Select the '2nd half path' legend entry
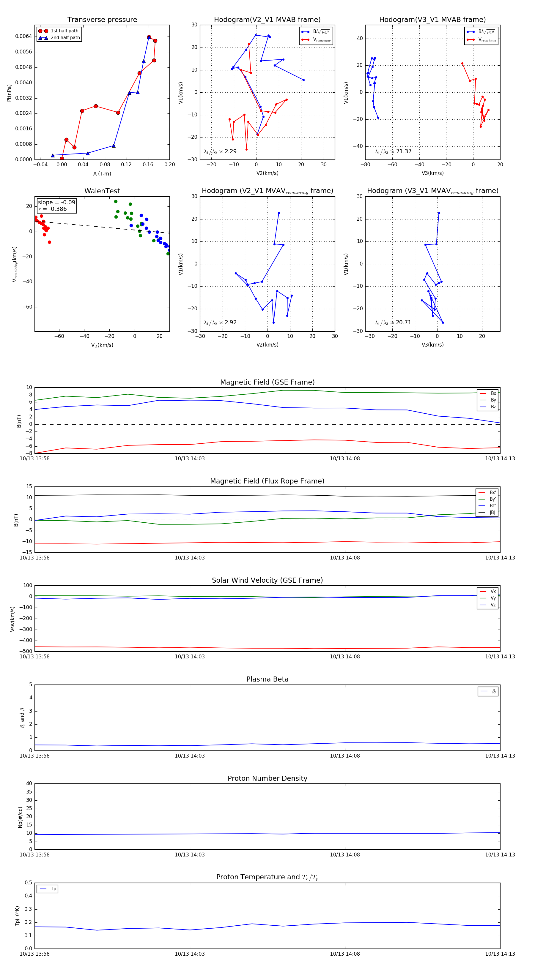Viewport: 535px width, 980px height. [x=59, y=38]
